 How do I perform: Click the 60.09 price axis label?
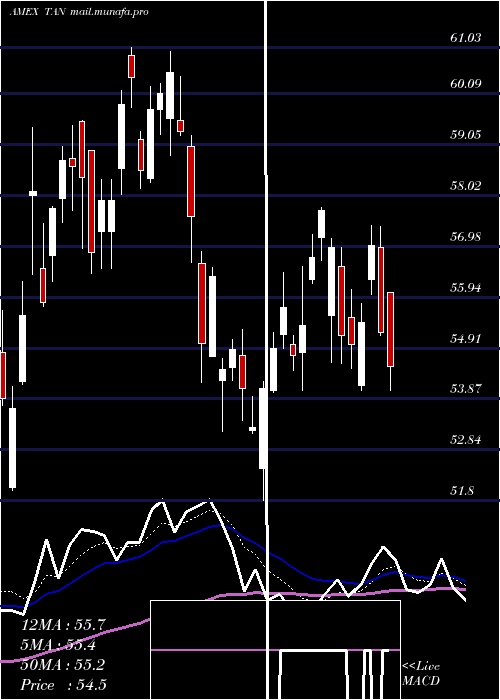tap(466, 83)
